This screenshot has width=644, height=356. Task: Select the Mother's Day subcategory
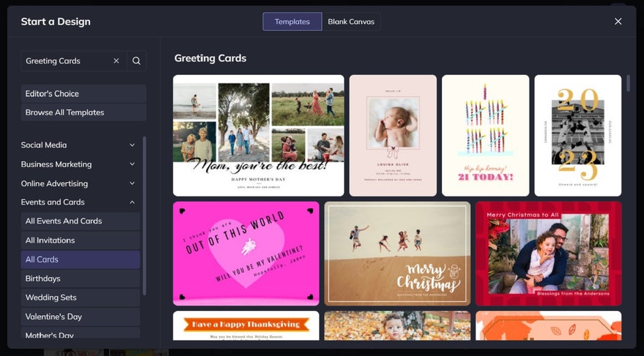pos(80,333)
